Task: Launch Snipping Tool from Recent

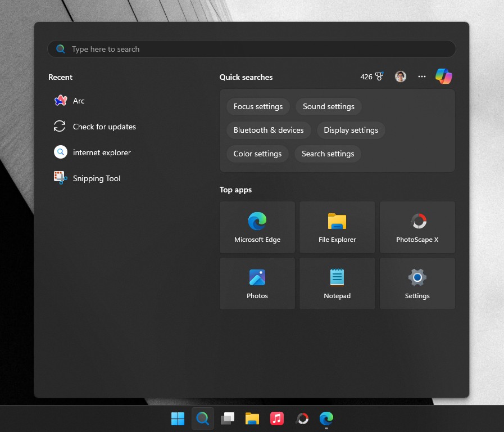Action: 96,178
